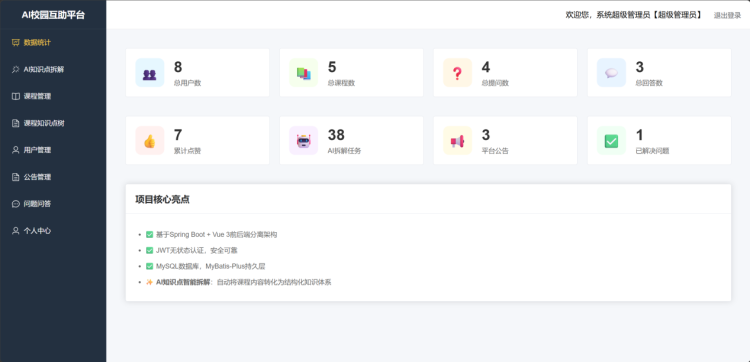Click the number 4 on 总提问数 card
Image resolution: width=750 pixels, height=362 pixels.
click(485, 67)
